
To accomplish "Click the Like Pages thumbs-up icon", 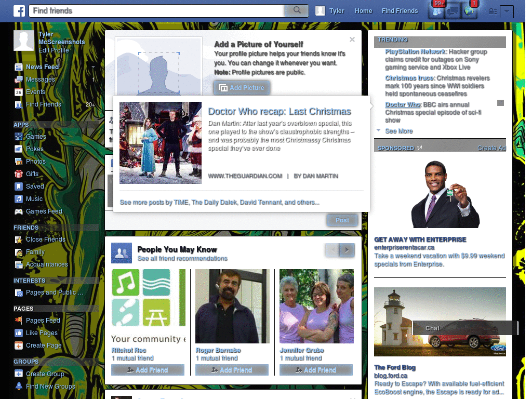I will pos(19,333).
